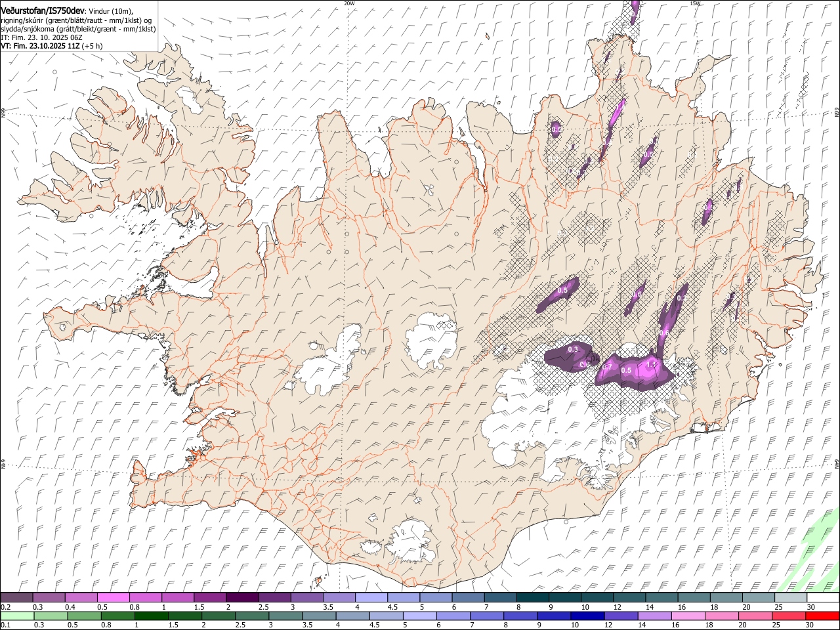Viewport: 840px width, 630px height.
Task: Pick the teal 12 snow legend swatch
Action: point(630,598)
